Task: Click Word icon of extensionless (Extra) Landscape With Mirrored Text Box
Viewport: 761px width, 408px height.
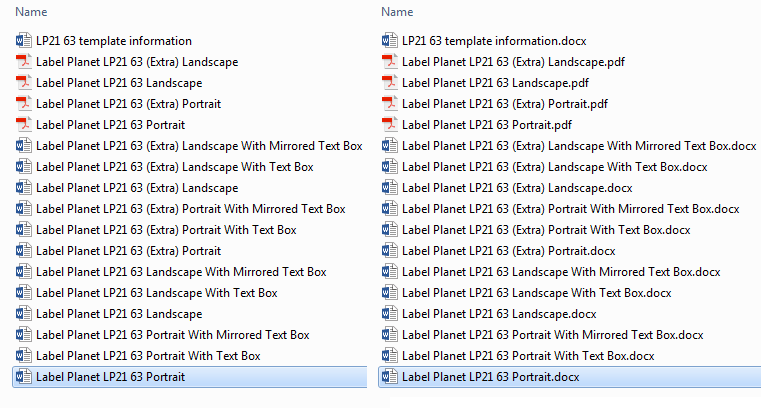Action: [23, 146]
